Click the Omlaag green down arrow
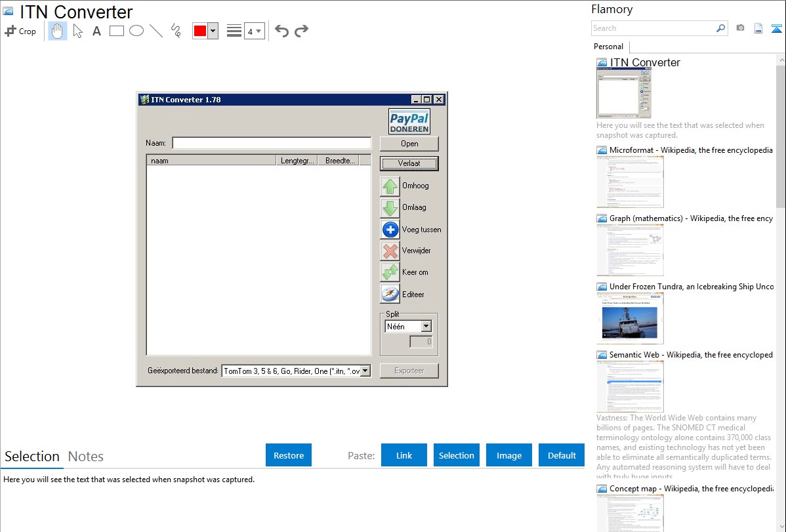This screenshot has width=786, height=532. [390, 207]
